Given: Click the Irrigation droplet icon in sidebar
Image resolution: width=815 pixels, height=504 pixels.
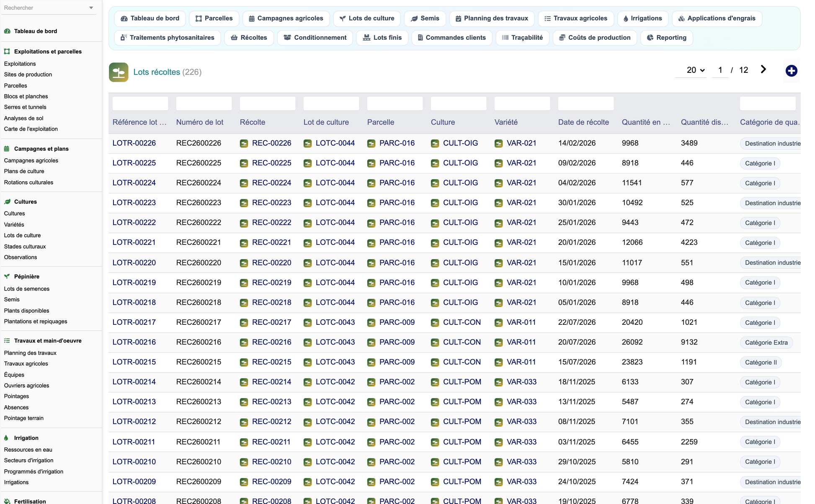Looking at the screenshot, I should click(x=6, y=438).
